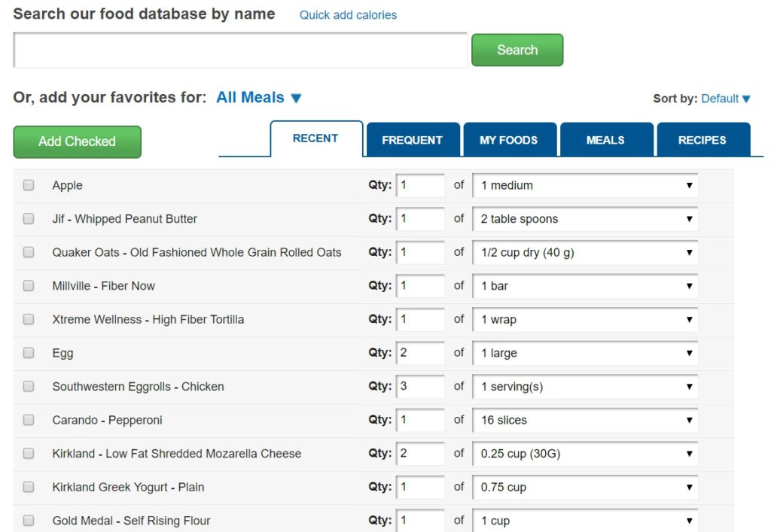Check the Gold Medal Self Rising Flour checkbox

(x=29, y=520)
